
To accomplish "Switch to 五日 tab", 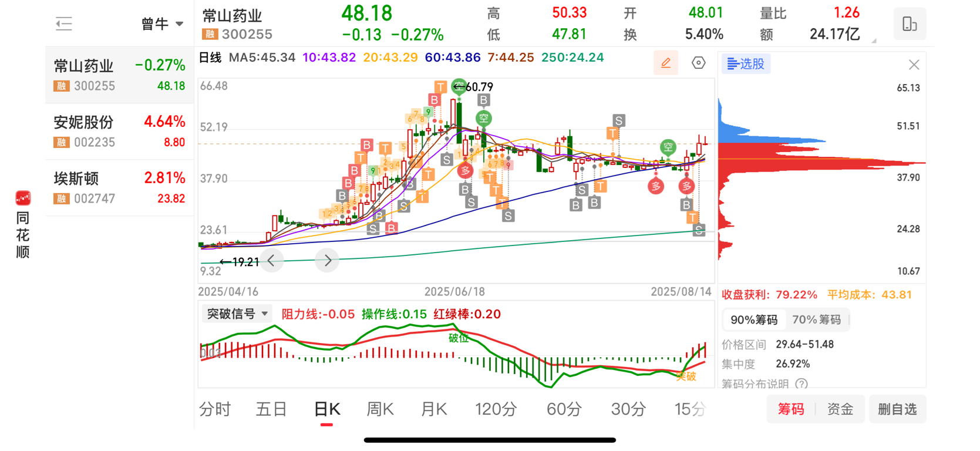I will 271,409.
